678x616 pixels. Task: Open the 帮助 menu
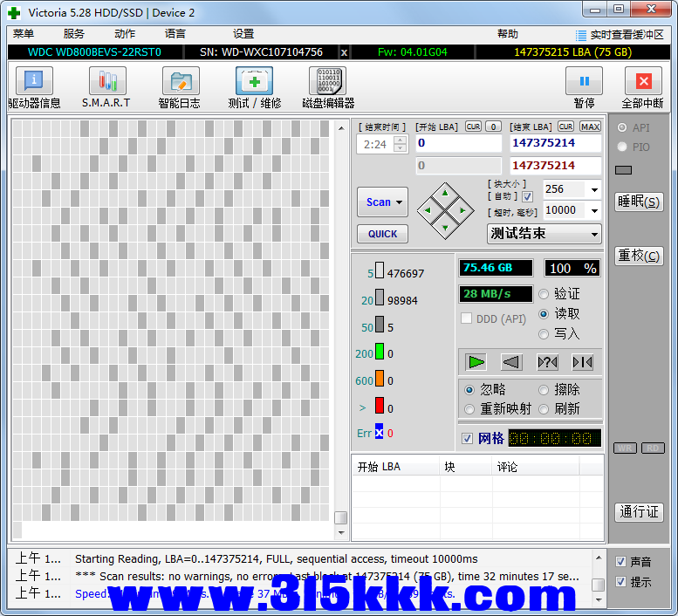tap(508, 34)
